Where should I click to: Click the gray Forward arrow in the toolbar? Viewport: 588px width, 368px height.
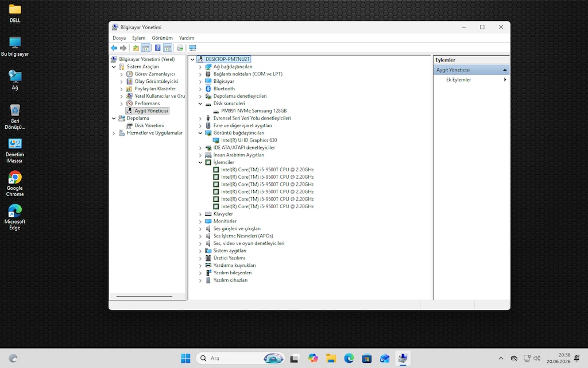[123, 48]
